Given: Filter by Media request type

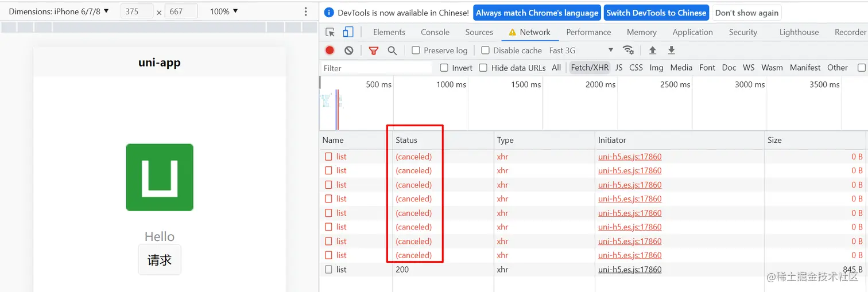Looking at the screenshot, I should pos(681,68).
